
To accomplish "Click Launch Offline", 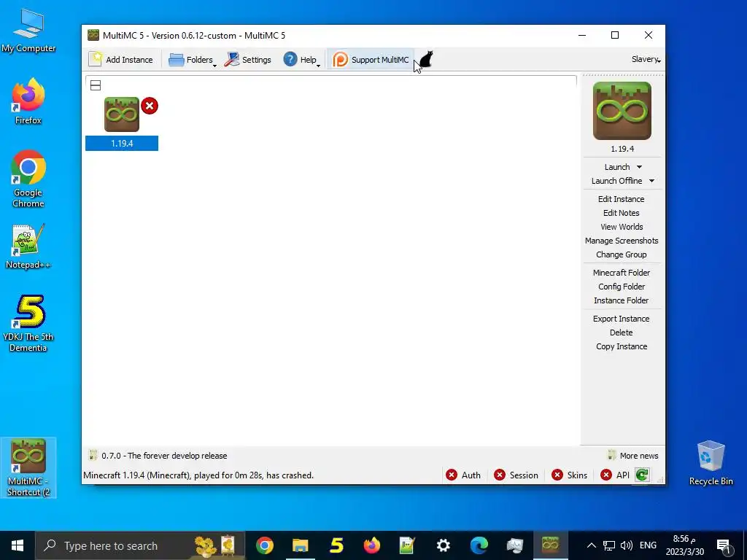I will pos(616,181).
